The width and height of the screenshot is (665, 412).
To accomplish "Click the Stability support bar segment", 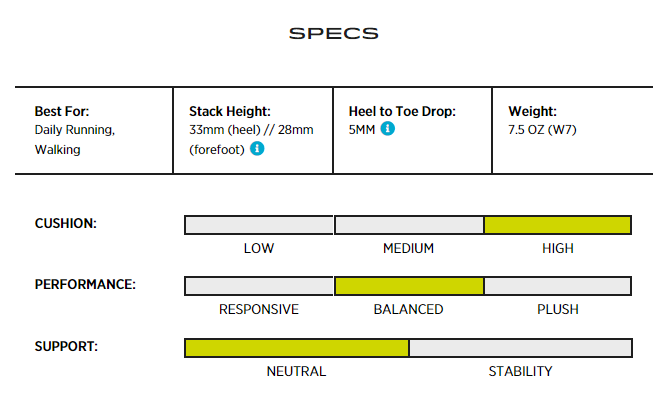I will pos(520,348).
